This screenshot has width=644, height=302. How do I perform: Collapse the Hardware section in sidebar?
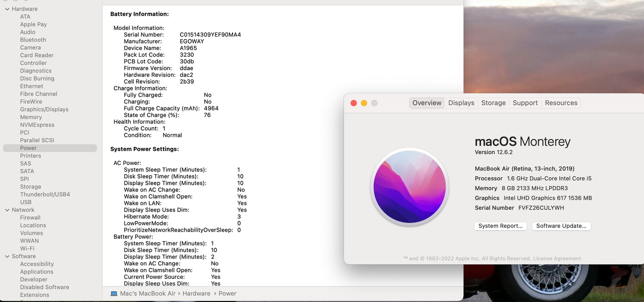(x=7, y=9)
